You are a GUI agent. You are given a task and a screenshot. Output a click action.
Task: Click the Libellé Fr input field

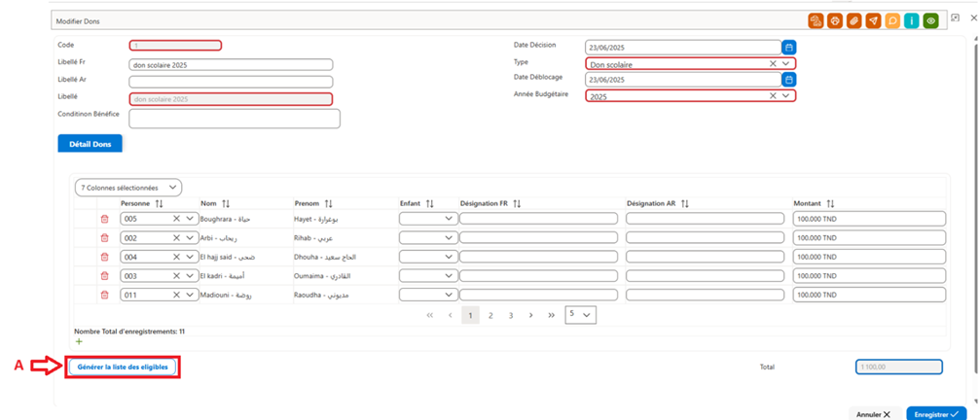point(231,65)
